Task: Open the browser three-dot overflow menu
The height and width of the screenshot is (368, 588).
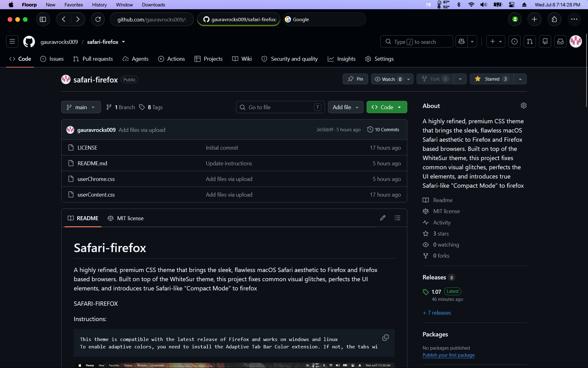Action: point(574,19)
